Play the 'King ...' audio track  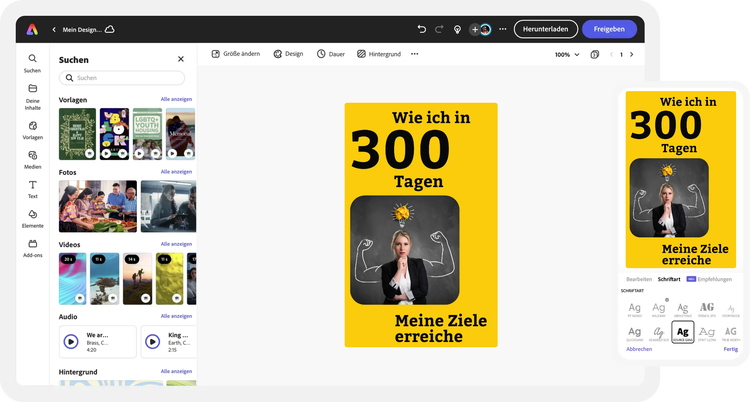click(x=153, y=341)
